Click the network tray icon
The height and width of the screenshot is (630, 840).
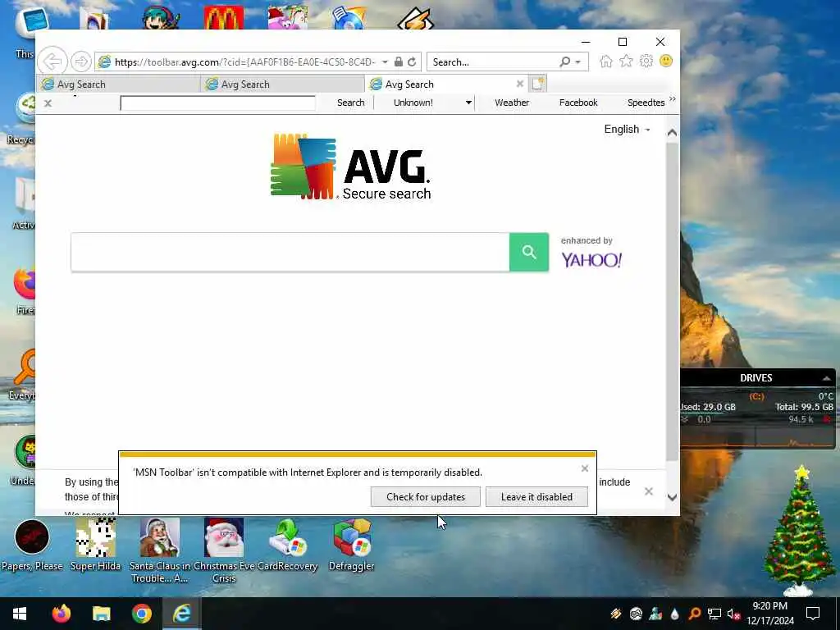pyautogui.click(x=714, y=614)
